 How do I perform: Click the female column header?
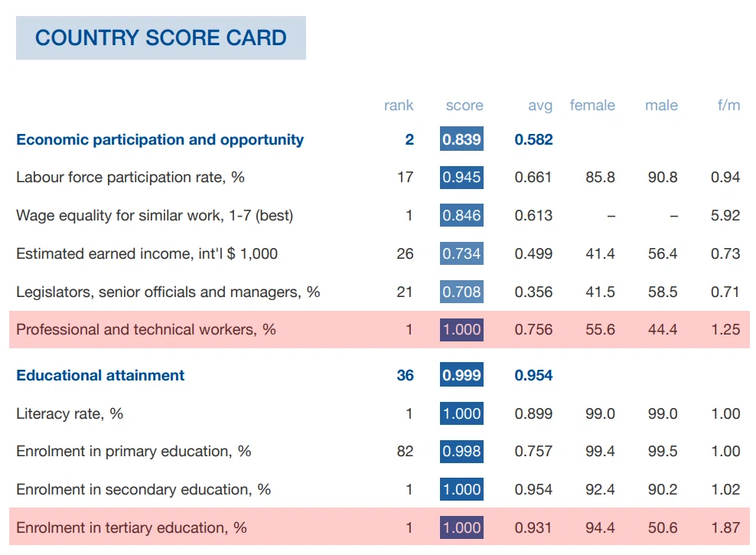tap(592, 105)
